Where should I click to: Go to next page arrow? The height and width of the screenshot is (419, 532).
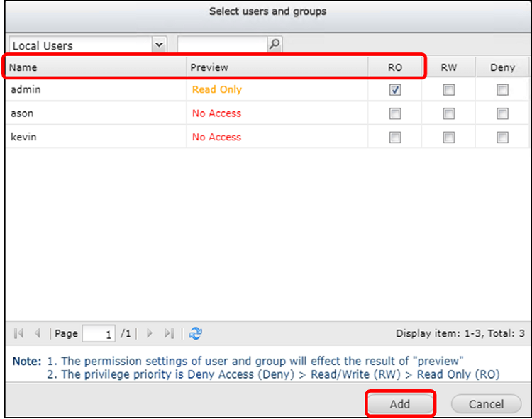[x=149, y=334]
